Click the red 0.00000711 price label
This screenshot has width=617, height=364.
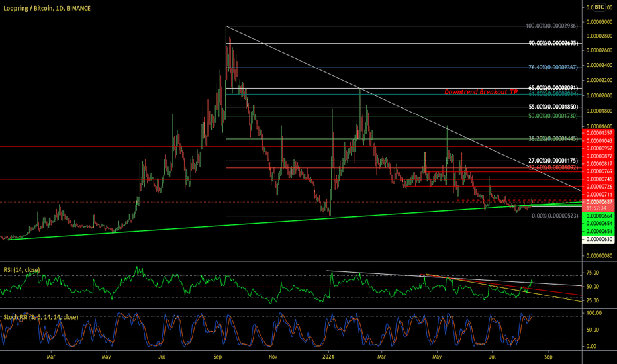click(598, 195)
